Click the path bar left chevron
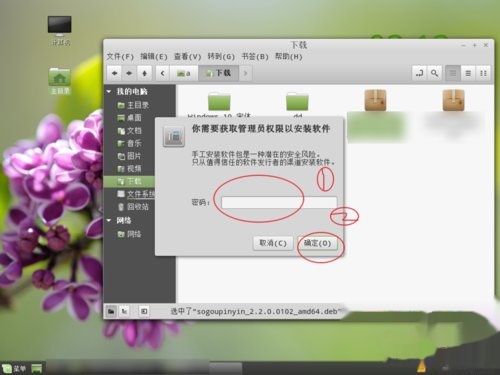Image resolution: width=500 pixels, height=375 pixels. point(163,73)
